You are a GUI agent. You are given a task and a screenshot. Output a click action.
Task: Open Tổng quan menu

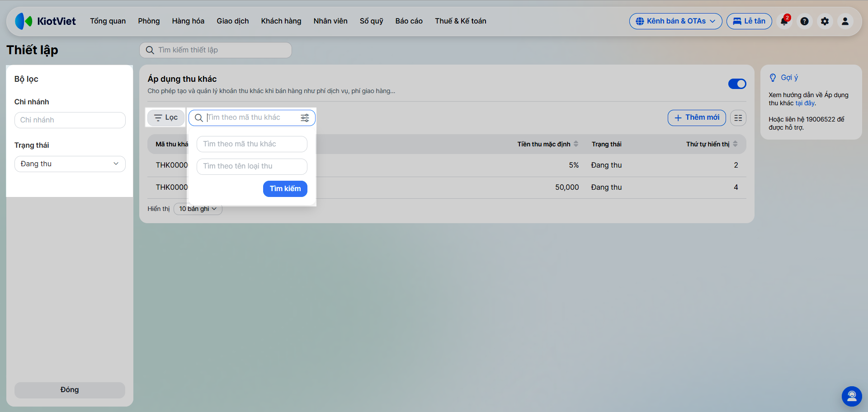[108, 21]
